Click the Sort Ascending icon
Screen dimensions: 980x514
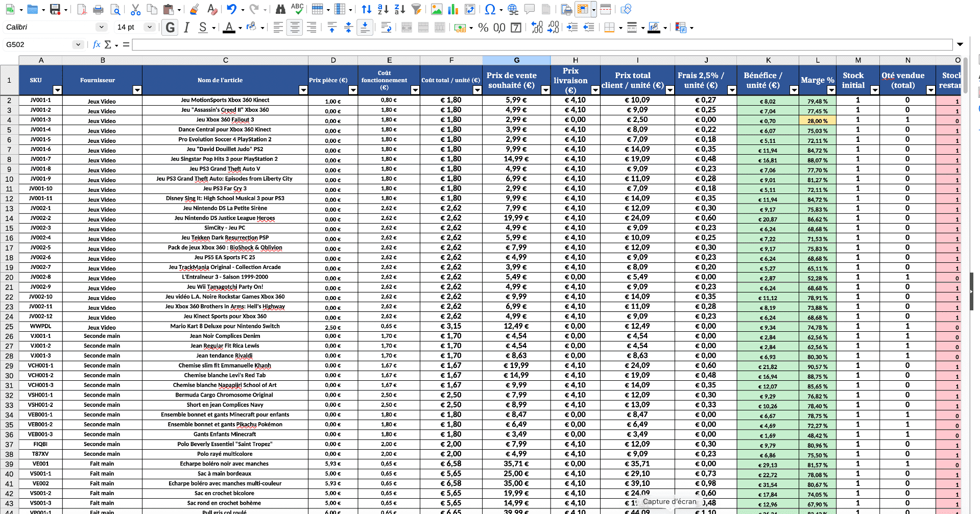383,9
